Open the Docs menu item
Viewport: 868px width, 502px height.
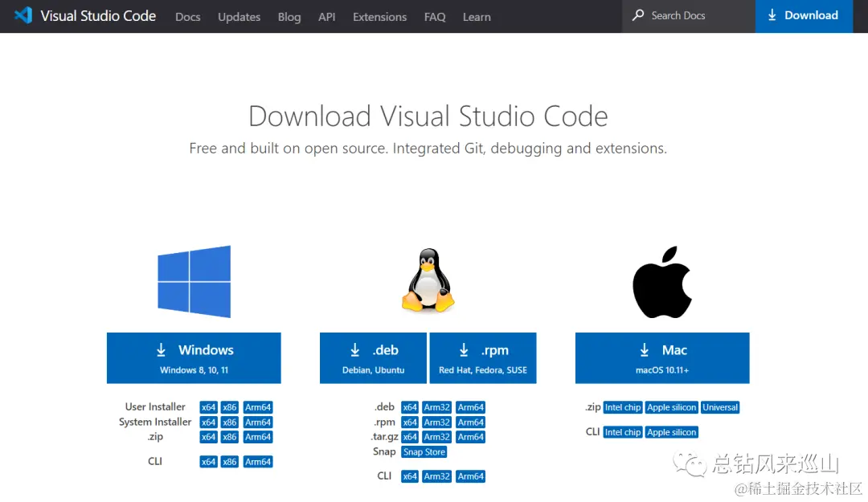pyautogui.click(x=187, y=17)
